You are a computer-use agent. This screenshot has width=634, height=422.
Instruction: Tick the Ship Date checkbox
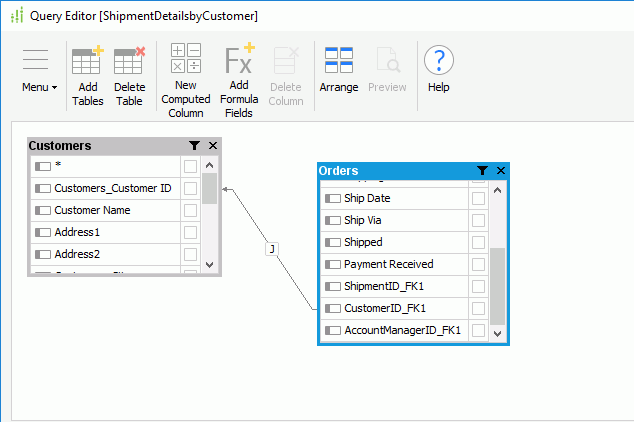[478, 198]
